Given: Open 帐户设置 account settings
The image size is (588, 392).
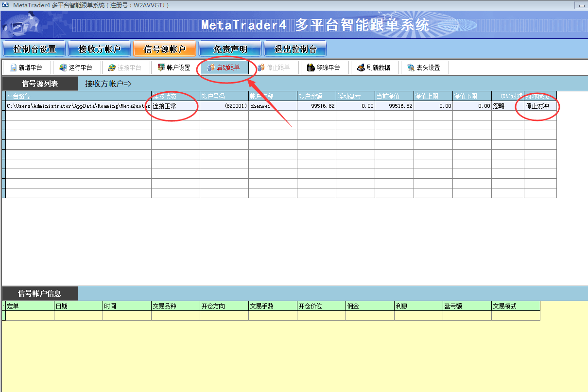Looking at the screenshot, I should (x=175, y=68).
